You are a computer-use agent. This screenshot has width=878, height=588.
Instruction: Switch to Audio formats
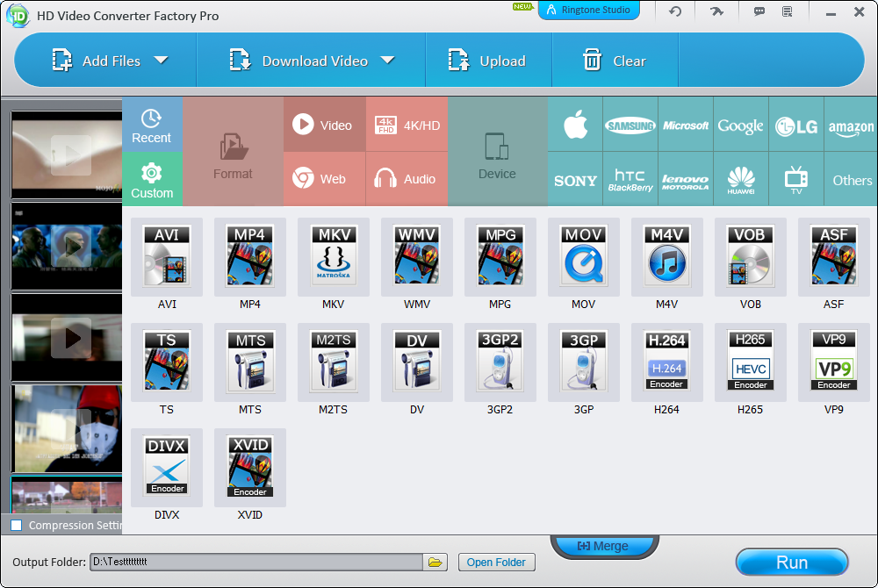tap(407, 179)
